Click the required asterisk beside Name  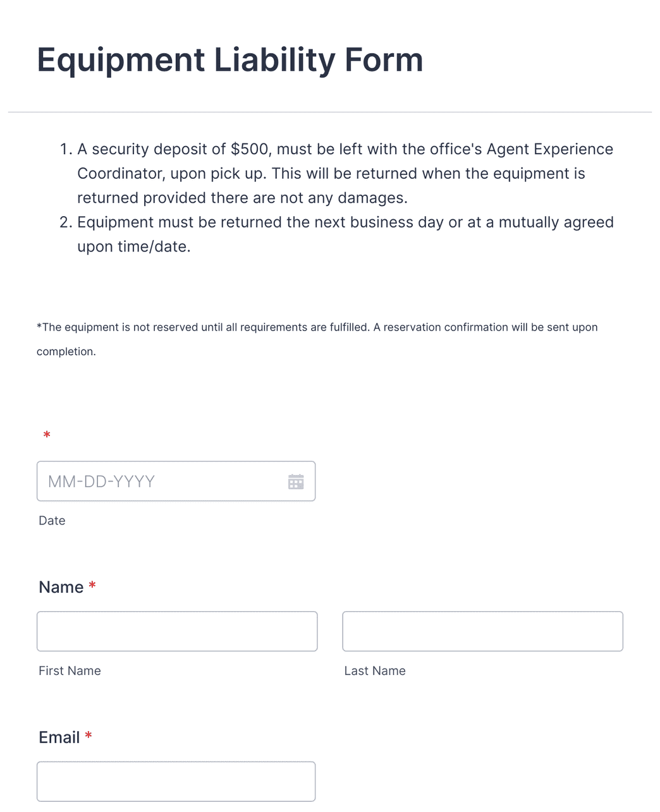(x=92, y=586)
